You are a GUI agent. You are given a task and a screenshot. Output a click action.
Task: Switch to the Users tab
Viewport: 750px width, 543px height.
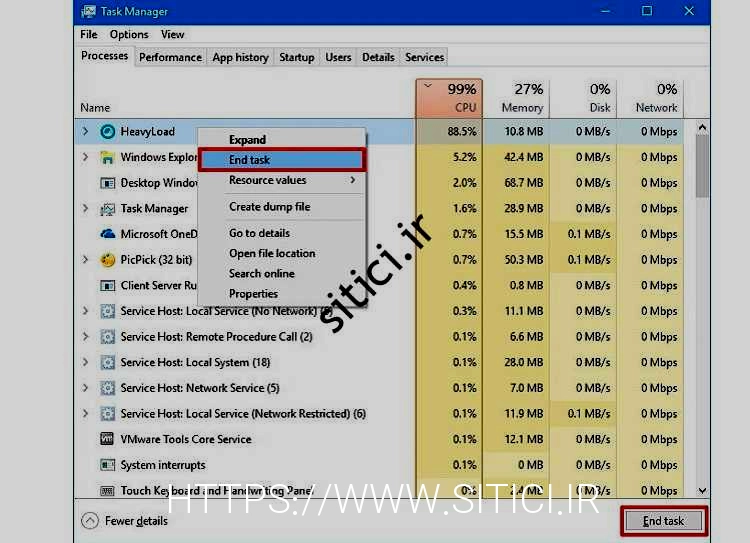point(338,57)
